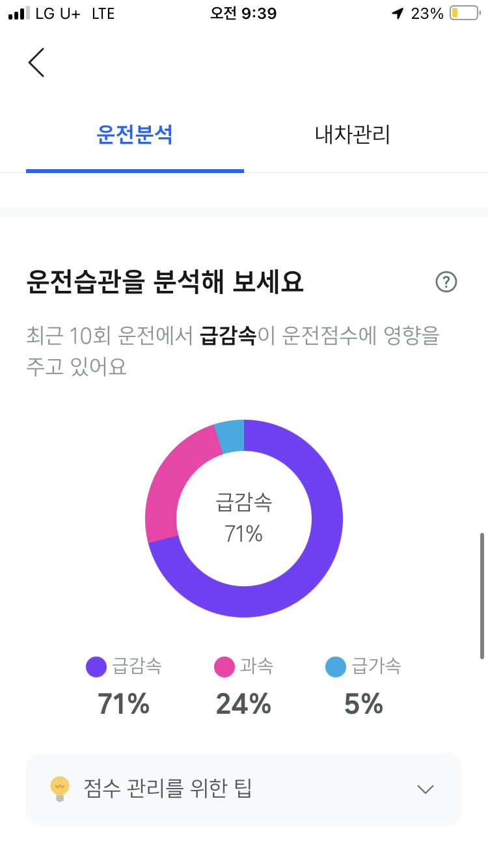
Task: Tap the 5% 급가속 legend value
Action: pyautogui.click(x=364, y=704)
